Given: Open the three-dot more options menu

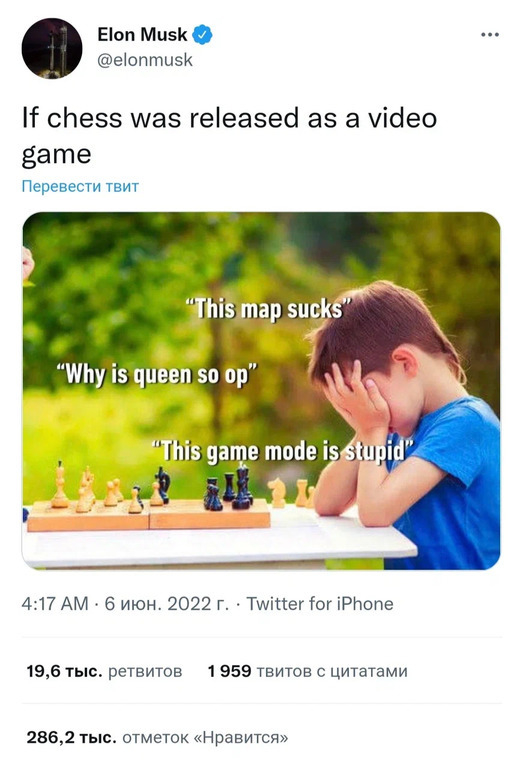Looking at the screenshot, I should [489, 34].
